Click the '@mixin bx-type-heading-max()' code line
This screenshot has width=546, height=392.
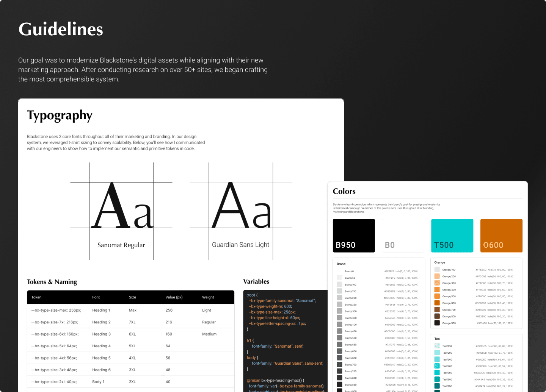coord(275,380)
